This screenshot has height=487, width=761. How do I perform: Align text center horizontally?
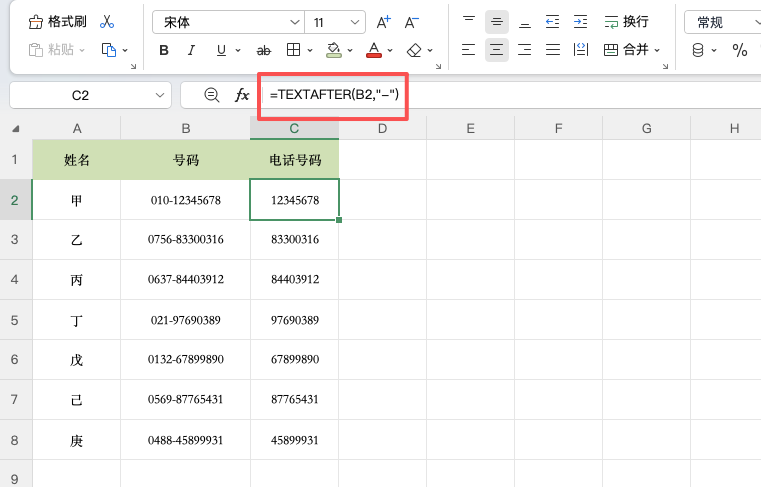click(496, 50)
